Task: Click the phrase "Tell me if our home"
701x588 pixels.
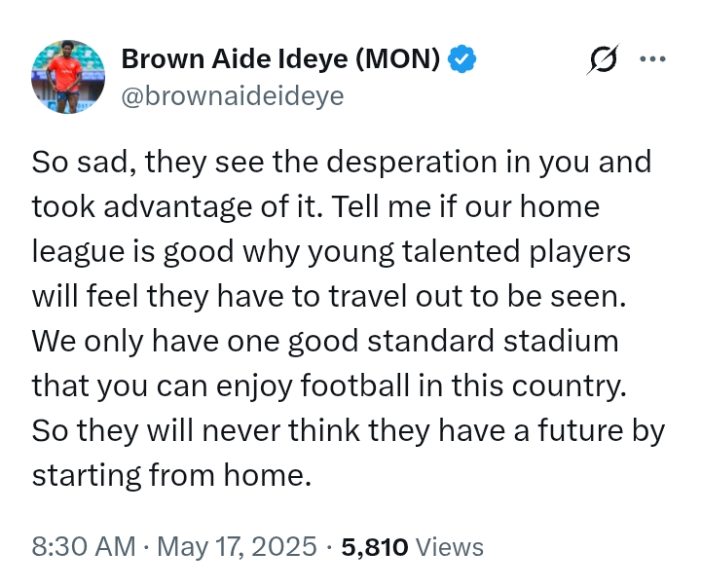Action: [x=465, y=206]
